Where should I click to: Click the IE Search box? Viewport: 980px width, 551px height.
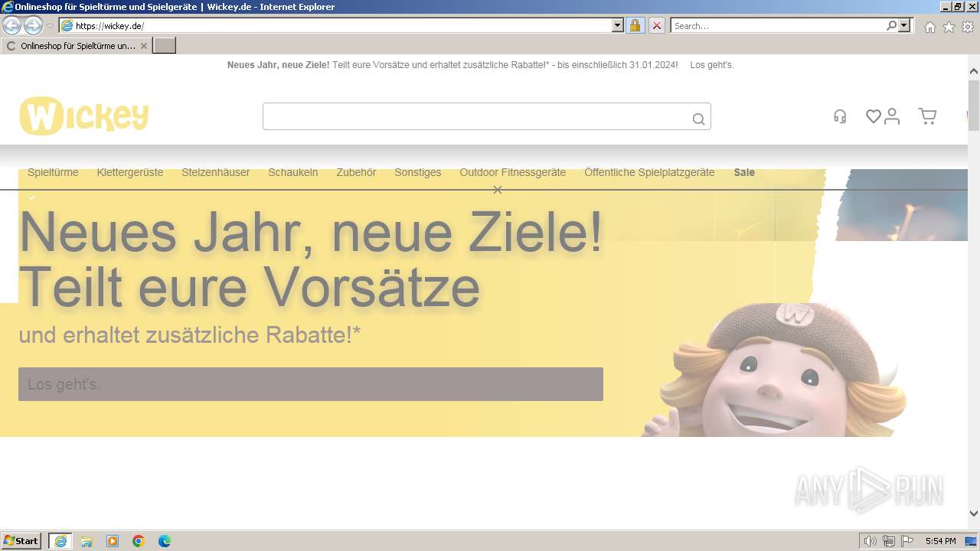click(x=777, y=25)
